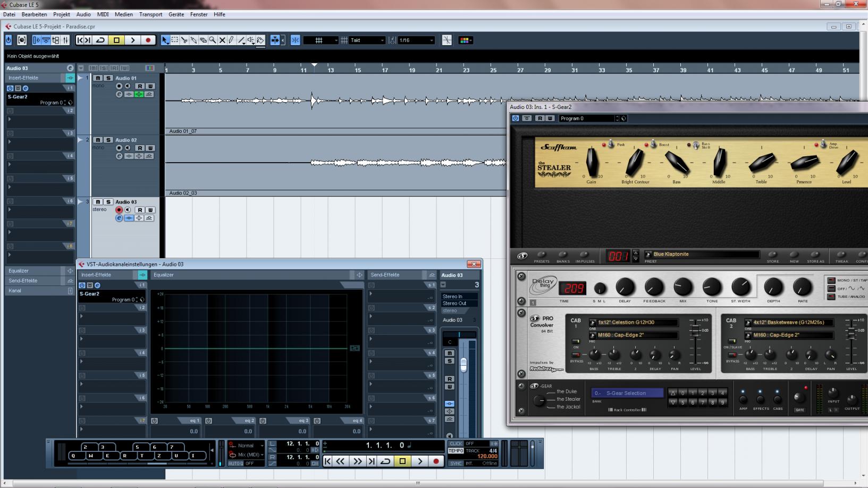Select the Mute X tool

click(x=222, y=40)
